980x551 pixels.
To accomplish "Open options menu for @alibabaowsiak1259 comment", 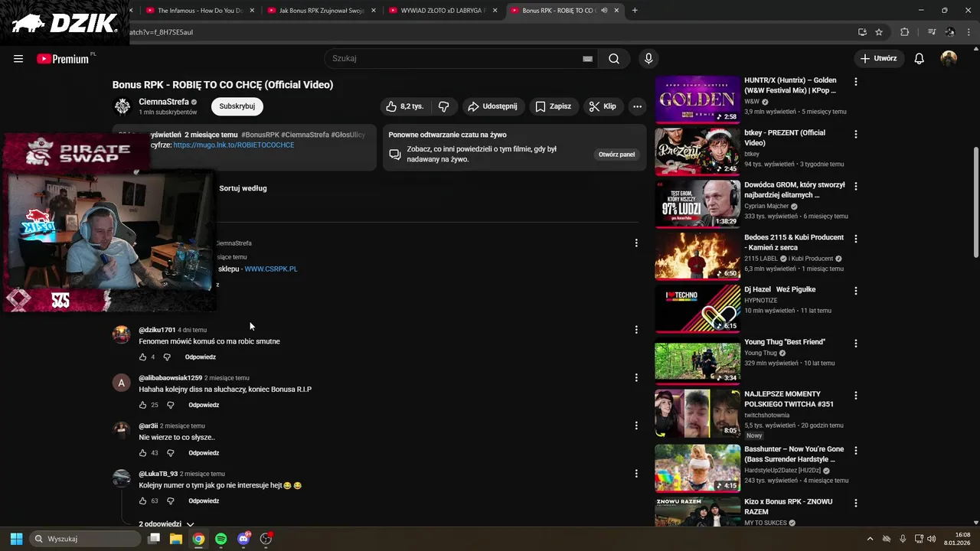I will pos(636,378).
